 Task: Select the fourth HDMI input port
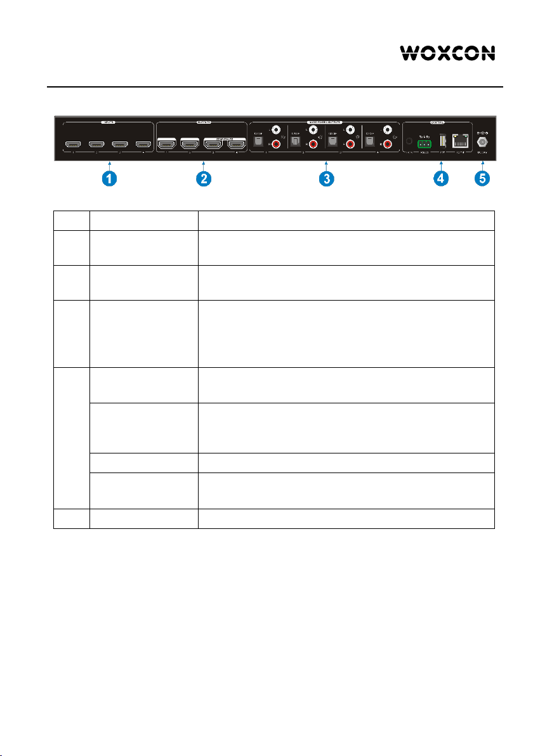(143, 144)
